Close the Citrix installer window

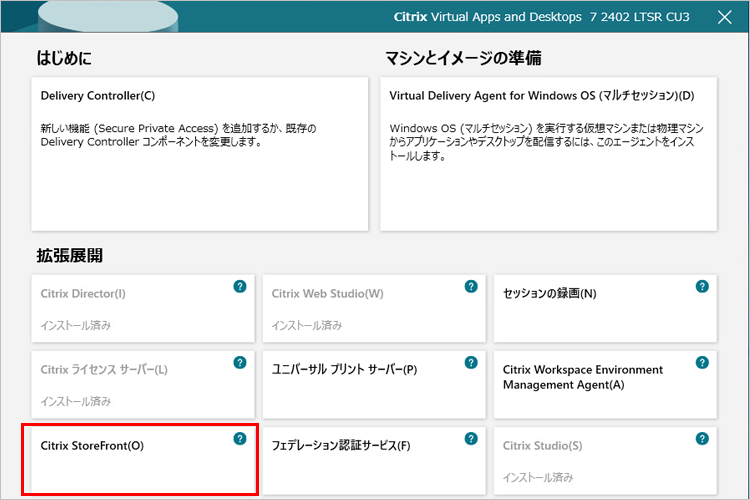point(725,17)
